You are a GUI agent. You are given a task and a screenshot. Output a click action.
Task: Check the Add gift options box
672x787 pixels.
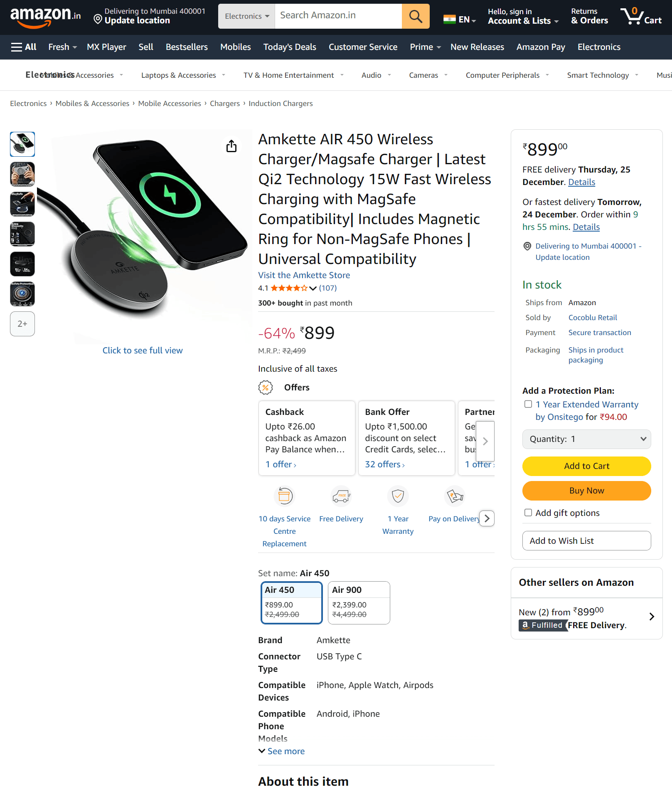point(528,513)
